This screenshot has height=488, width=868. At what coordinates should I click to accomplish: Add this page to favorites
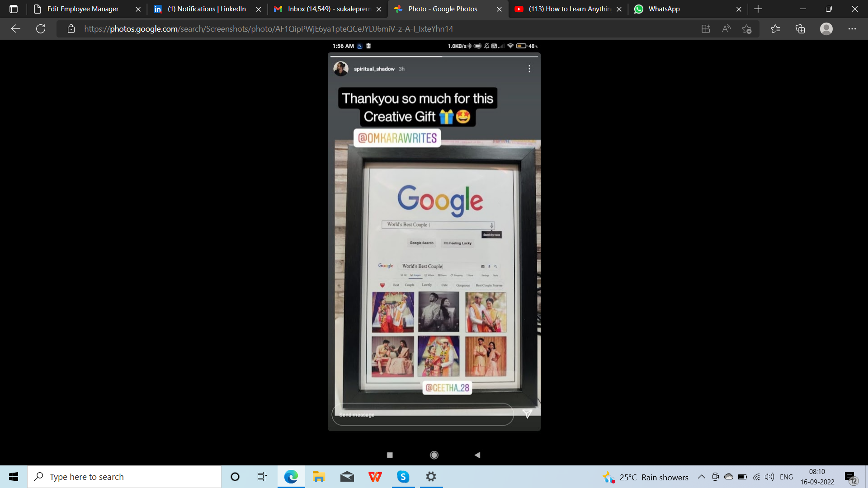[746, 29]
